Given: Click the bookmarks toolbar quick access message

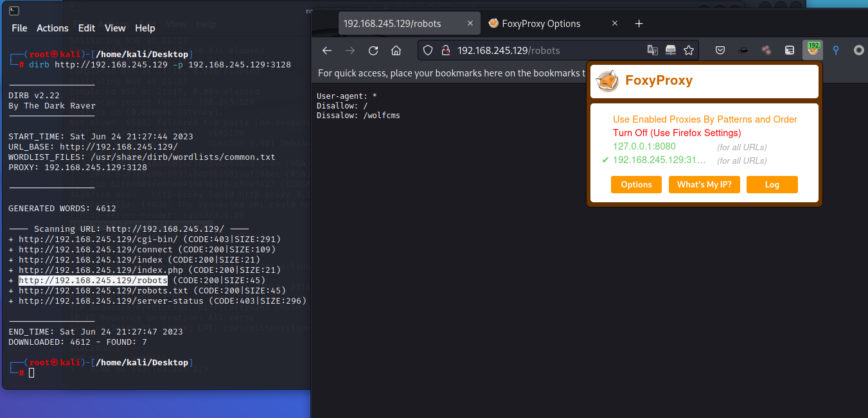Looking at the screenshot, I should [452, 73].
